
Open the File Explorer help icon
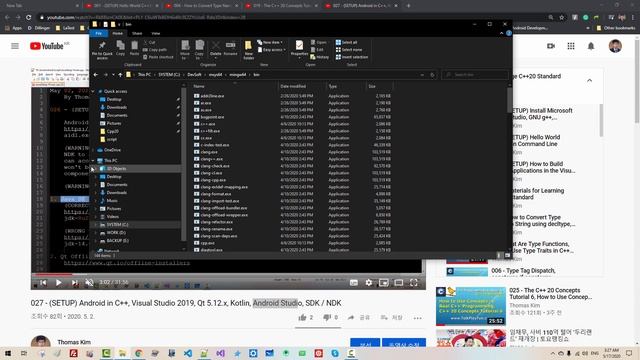point(509,33)
